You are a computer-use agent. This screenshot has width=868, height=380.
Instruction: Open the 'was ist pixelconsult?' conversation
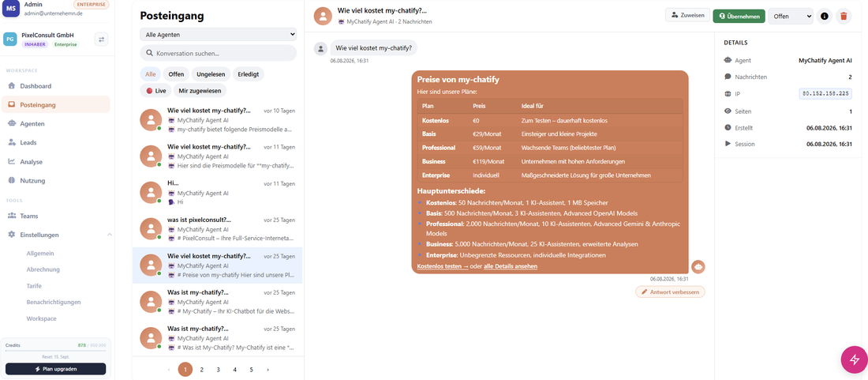click(x=218, y=229)
